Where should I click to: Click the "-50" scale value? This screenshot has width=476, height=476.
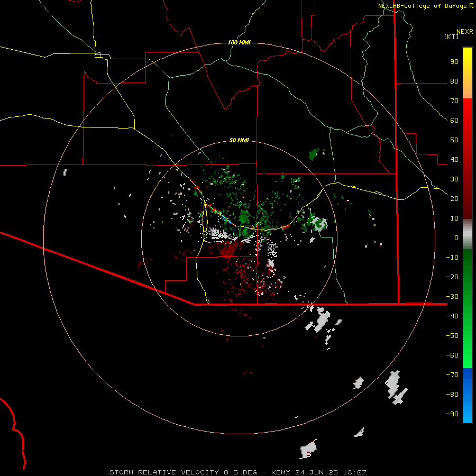[x=452, y=336]
